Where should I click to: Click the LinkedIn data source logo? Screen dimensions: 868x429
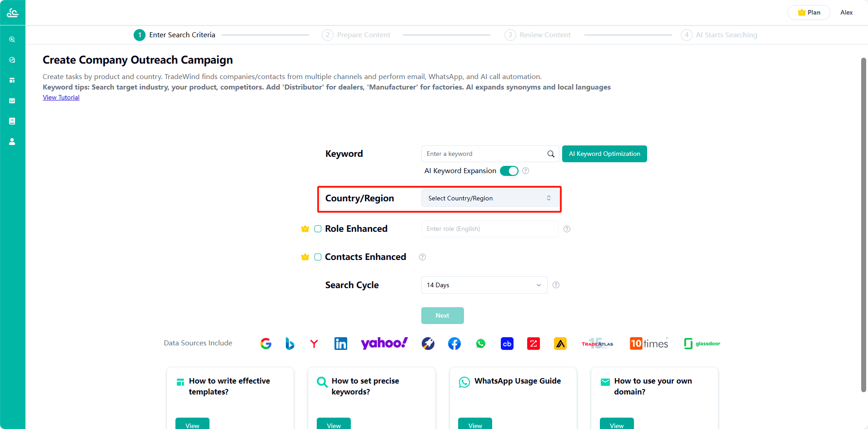click(x=340, y=344)
